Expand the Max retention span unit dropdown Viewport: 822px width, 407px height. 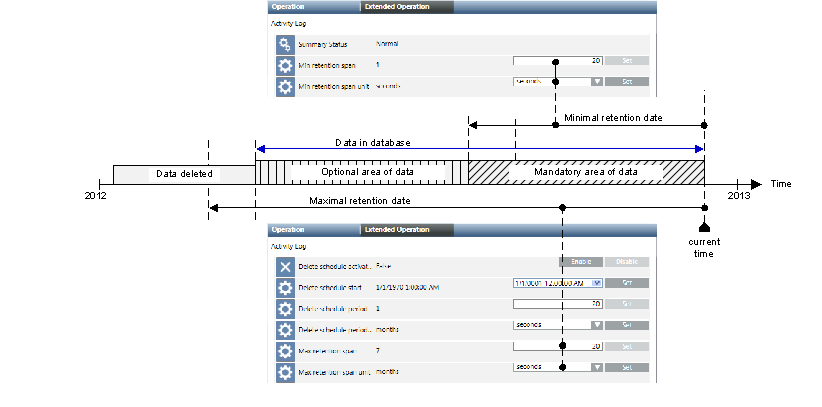(597, 367)
